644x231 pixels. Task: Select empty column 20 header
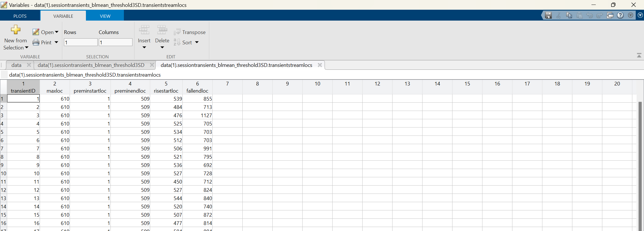617,87
